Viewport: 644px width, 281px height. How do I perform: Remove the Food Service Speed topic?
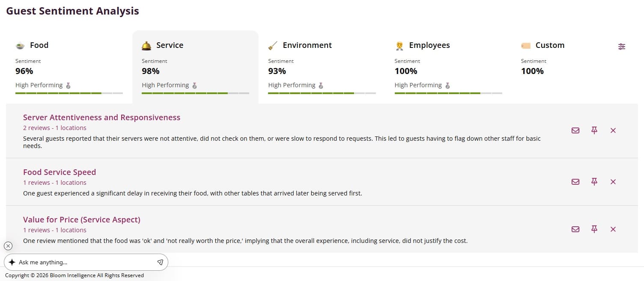pos(613,182)
